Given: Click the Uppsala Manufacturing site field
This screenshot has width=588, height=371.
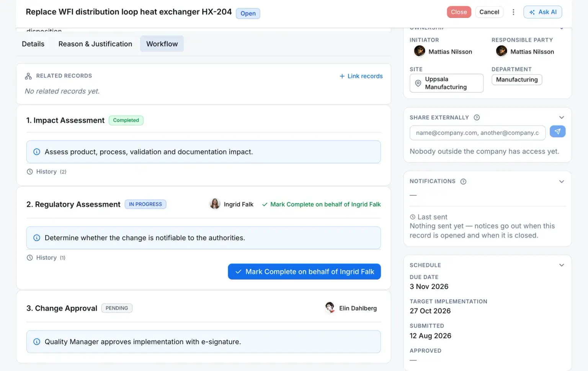Looking at the screenshot, I should coord(446,83).
